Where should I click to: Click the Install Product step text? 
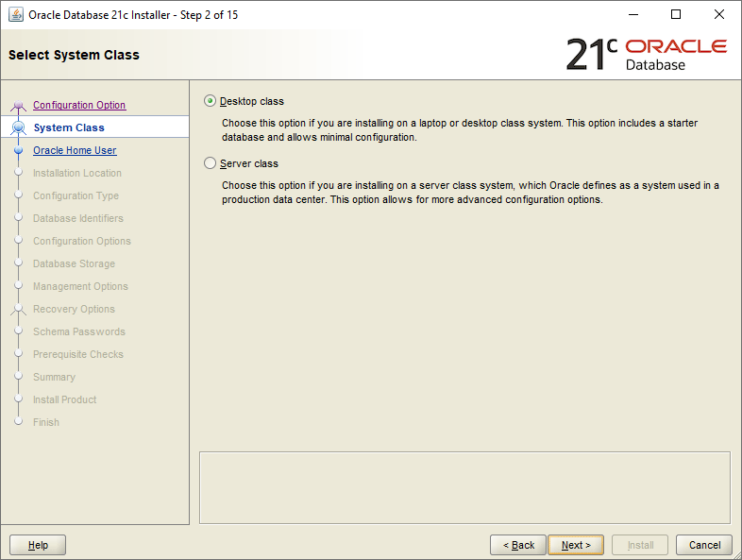pos(64,400)
